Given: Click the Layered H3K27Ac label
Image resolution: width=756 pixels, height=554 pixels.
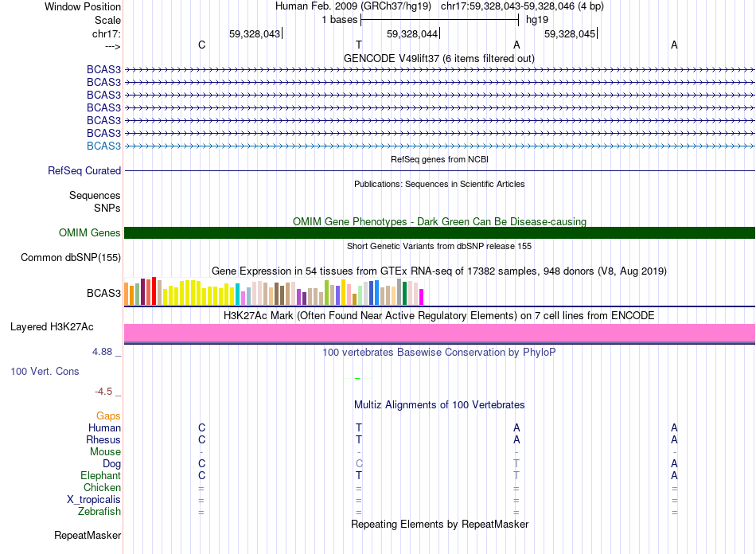Looking at the screenshot, I should tap(52, 327).
